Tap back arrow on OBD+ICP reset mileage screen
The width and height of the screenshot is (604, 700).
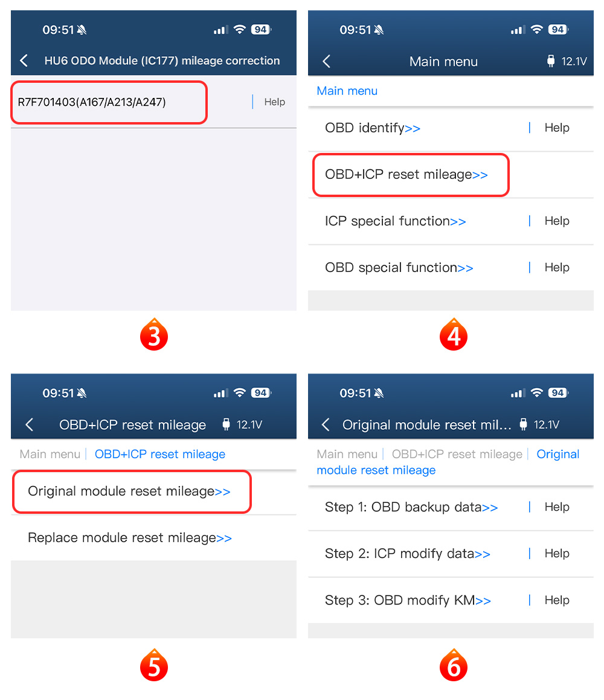click(x=30, y=424)
